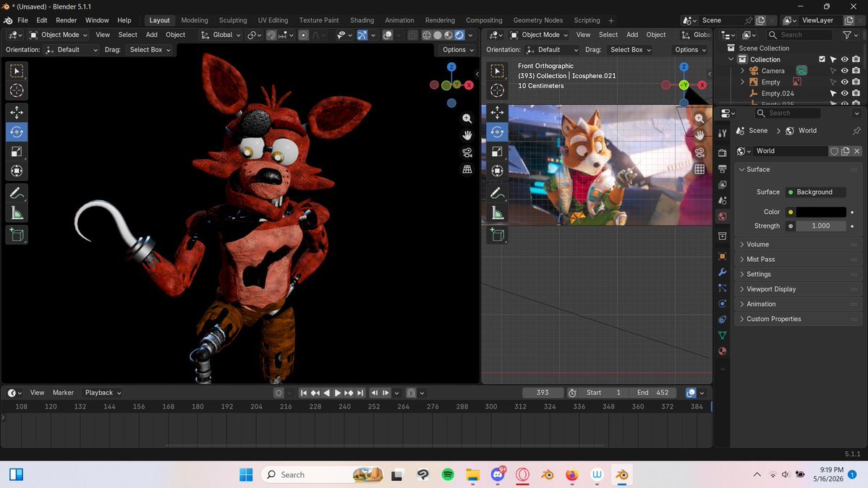This screenshot has width=868, height=488.
Task: Open the File menu
Action: [22, 20]
